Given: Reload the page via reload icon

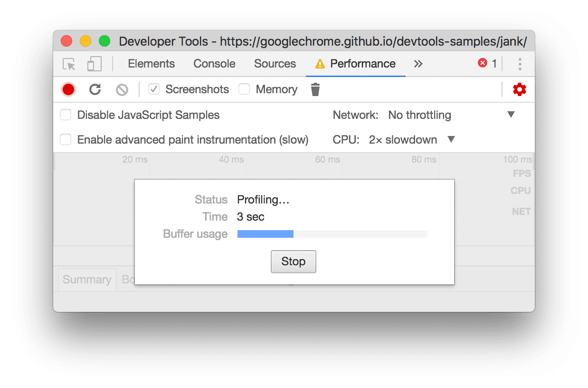Looking at the screenshot, I should click(x=95, y=89).
